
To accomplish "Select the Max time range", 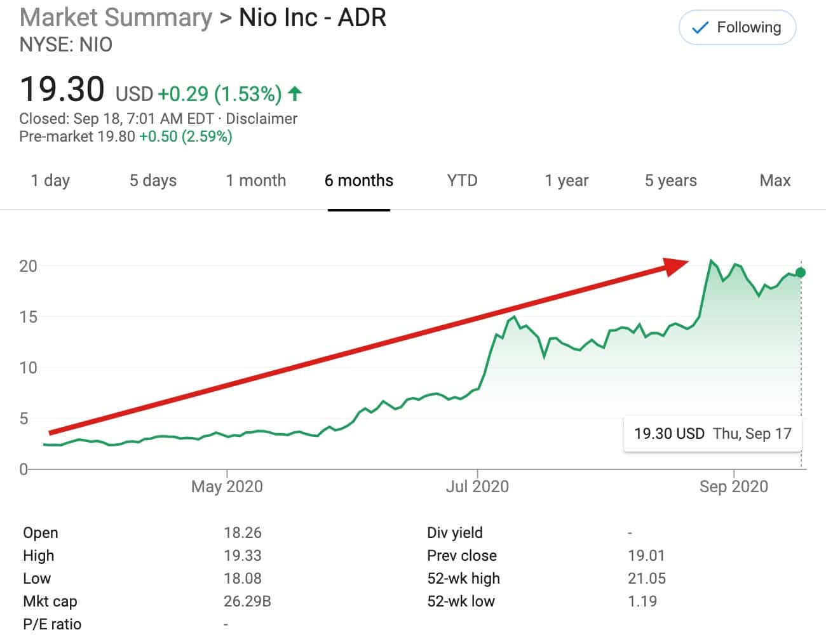I will pos(775,180).
